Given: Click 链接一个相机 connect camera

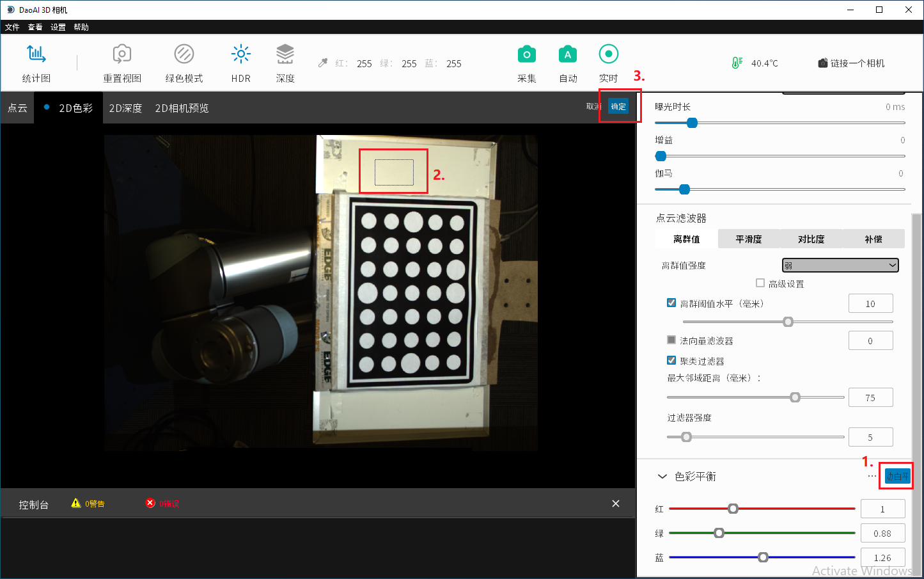Looking at the screenshot, I should [851, 63].
